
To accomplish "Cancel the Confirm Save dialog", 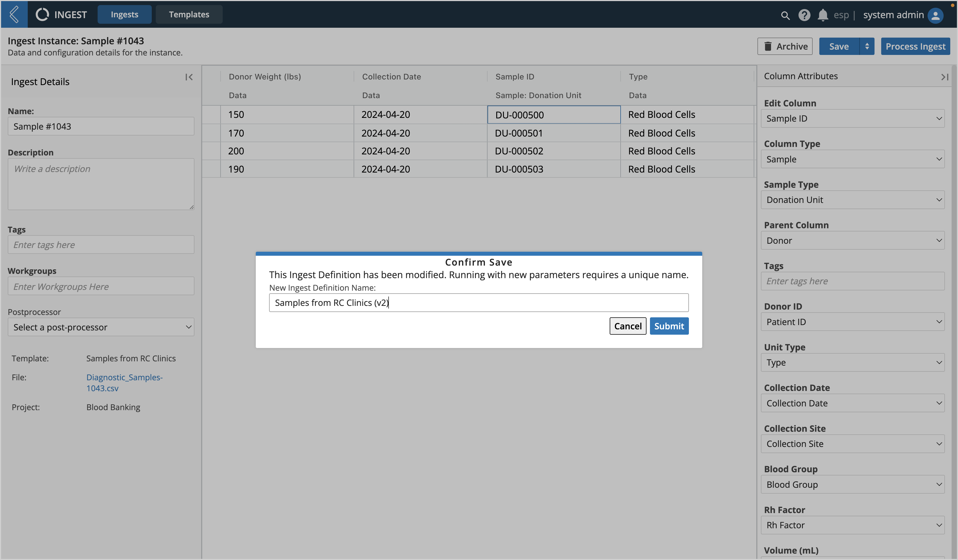I will pos(628,326).
